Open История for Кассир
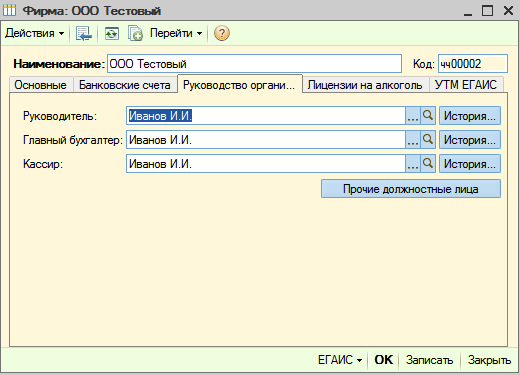Screen dimensions: 520x375 [470, 164]
